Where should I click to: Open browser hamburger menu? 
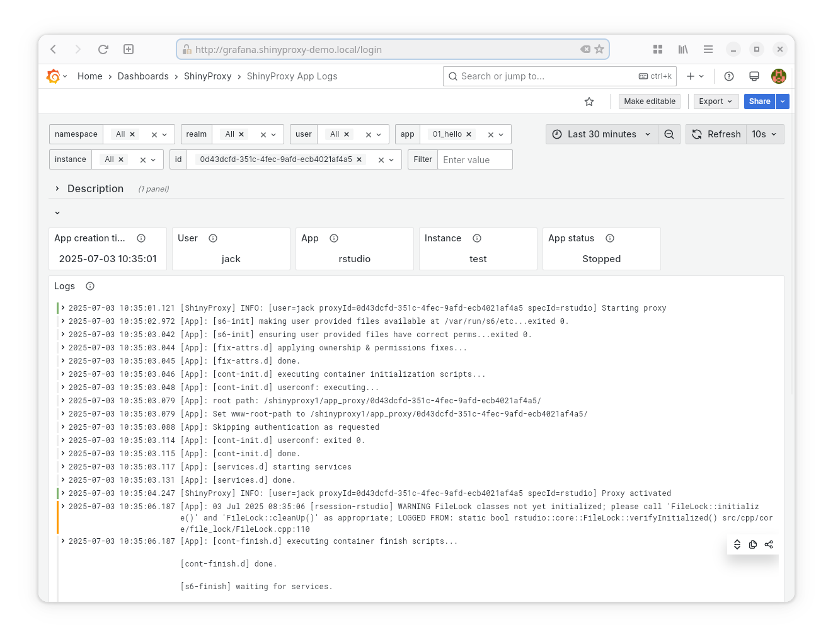[x=708, y=49]
